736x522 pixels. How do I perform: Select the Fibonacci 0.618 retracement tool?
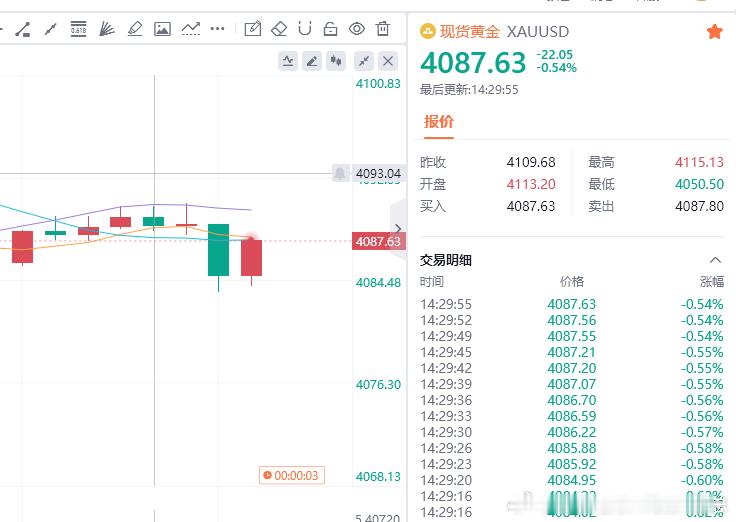click(x=78, y=29)
